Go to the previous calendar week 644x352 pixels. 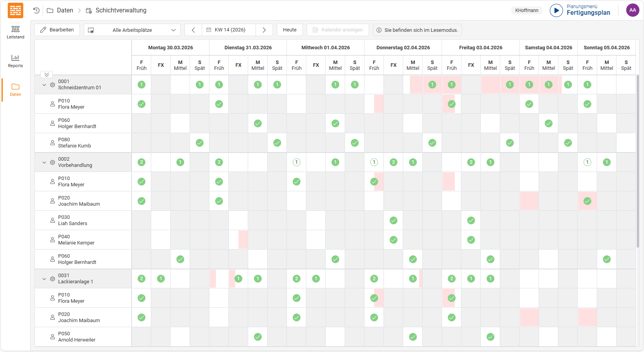pos(193,30)
